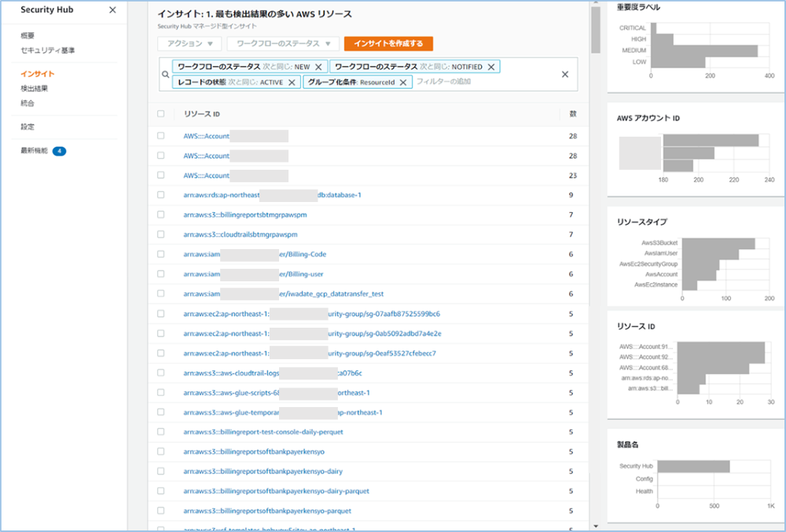This screenshot has width=786, height=532.
Task: Click the HIGH severity bar in chart
Action: click(662, 39)
